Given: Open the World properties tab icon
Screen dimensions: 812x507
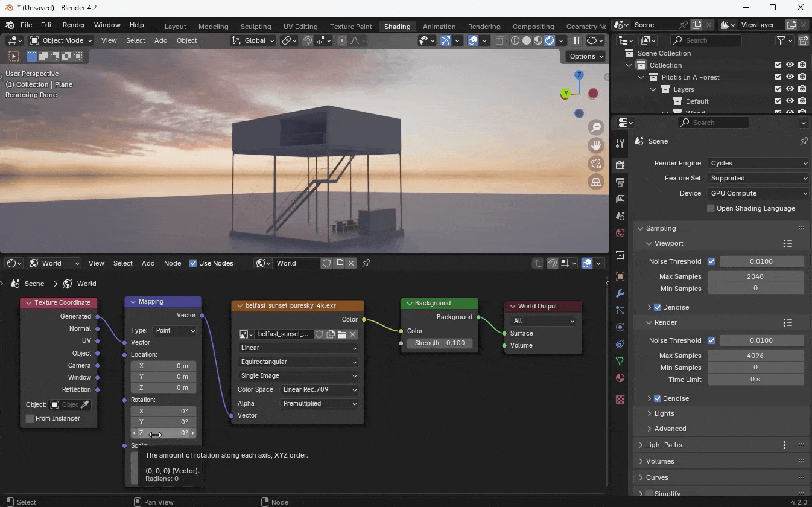Looking at the screenshot, I should click(x=620, y=233).
